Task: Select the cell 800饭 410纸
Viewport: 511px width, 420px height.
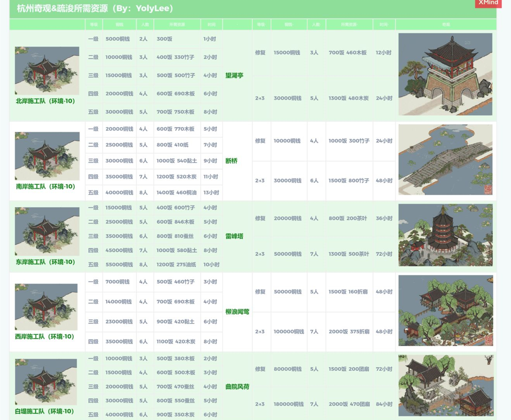Action: click(173, 145)
